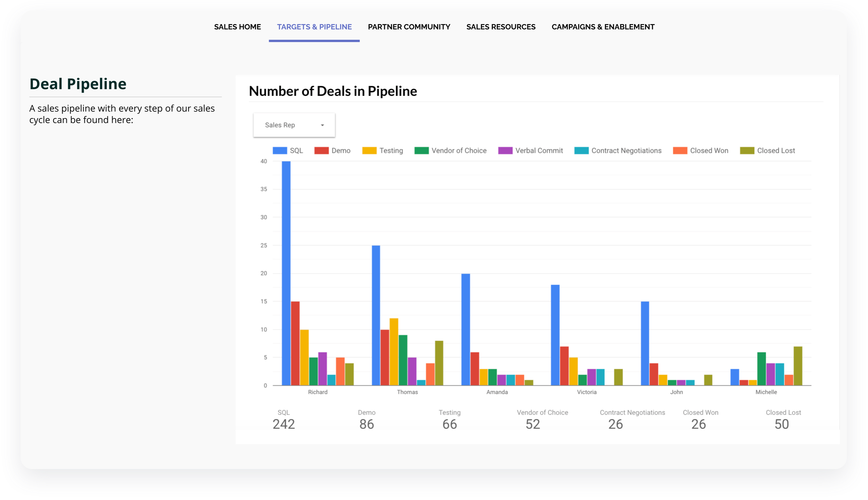Select Michelle's olive Closed Lost bar

click(798, 366)
